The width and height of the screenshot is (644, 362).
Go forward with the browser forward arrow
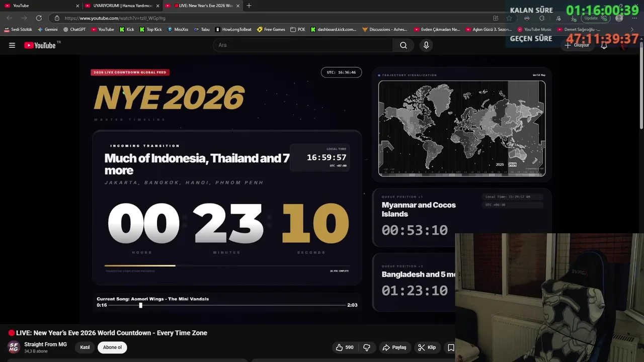pos(24,18)
